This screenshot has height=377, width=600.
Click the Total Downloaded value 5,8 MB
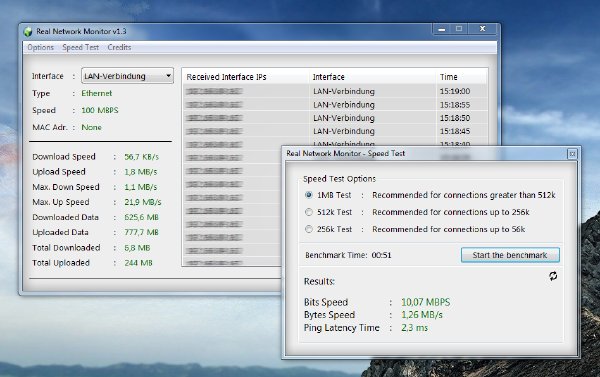[x=137, y=248]
